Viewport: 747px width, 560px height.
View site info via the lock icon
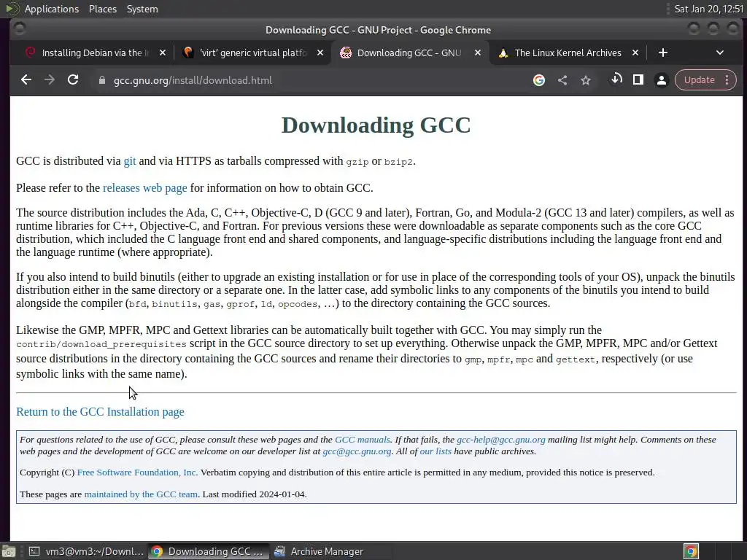pos(101,80)
